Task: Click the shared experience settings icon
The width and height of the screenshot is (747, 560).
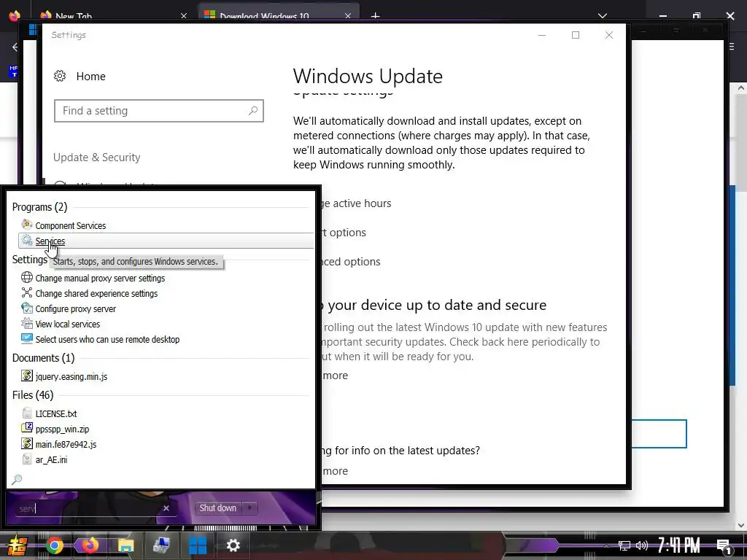Action: (x=27, y=292)
